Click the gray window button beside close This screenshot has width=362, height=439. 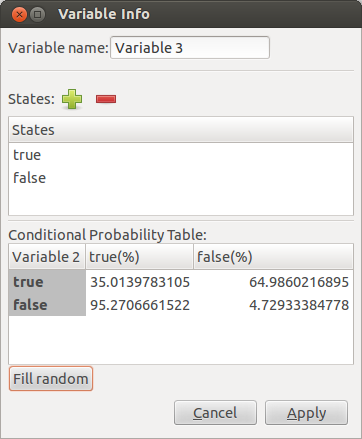tap(38, 14)
